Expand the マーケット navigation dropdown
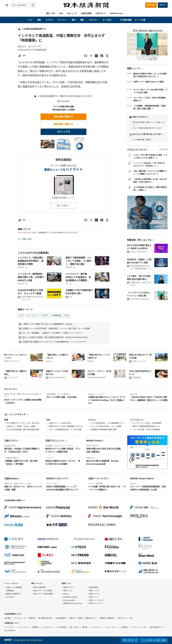 pos(63,20)
